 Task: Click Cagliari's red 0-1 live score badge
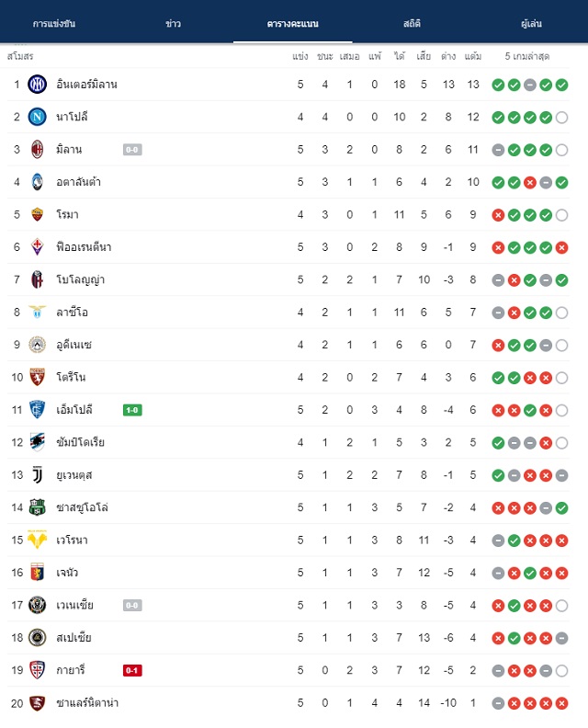pyautogui.click(x=132, y=670)
